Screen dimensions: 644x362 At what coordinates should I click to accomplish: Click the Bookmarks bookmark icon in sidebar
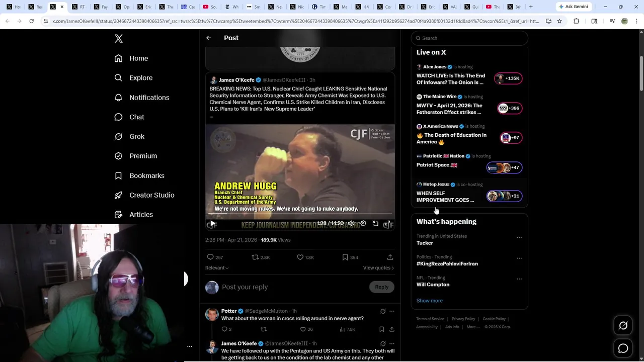[x=118, y=175]
